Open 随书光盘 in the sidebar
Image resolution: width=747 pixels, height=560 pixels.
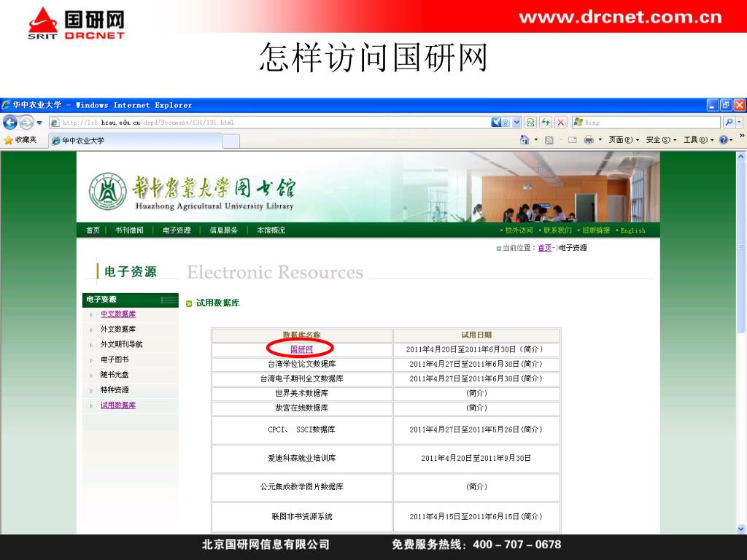click(115, 375)
